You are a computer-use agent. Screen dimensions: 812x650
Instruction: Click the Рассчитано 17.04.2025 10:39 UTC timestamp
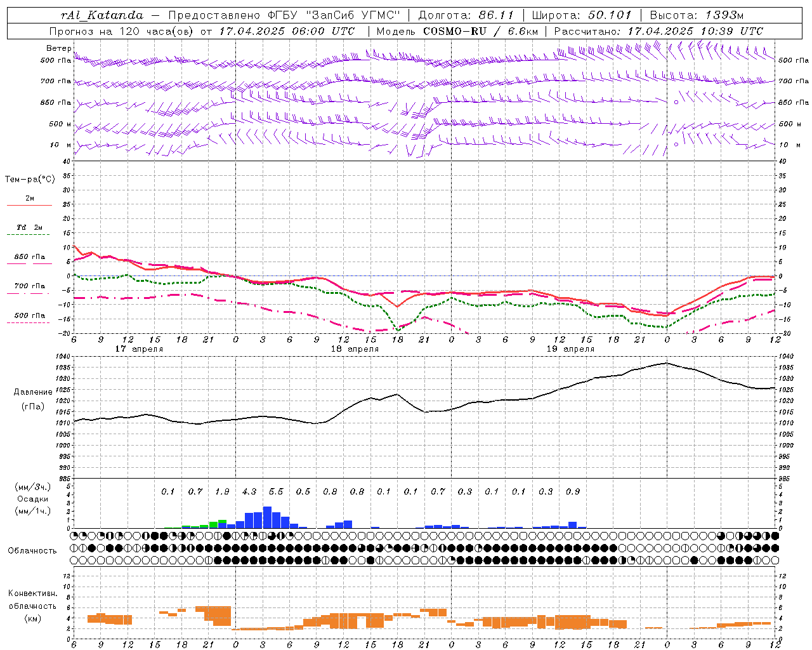pos(658,31)
